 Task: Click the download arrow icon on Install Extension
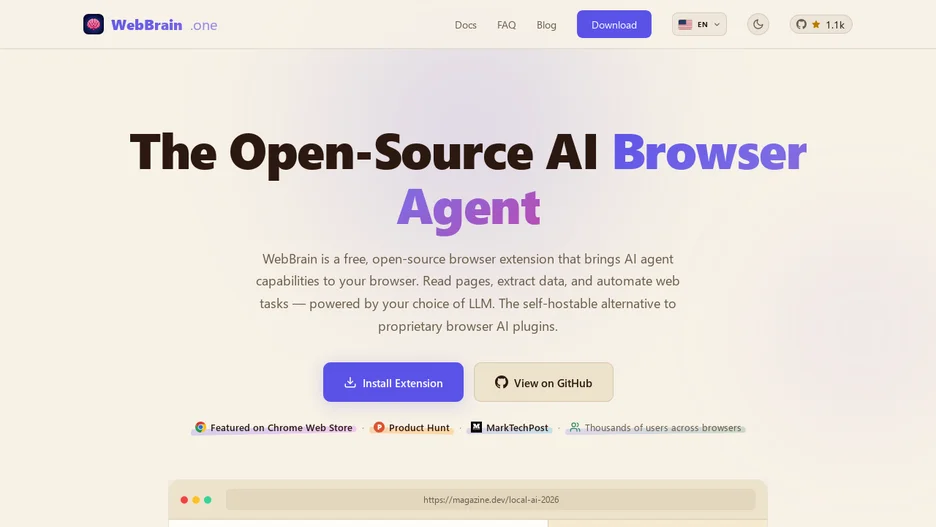coord(350,382)
